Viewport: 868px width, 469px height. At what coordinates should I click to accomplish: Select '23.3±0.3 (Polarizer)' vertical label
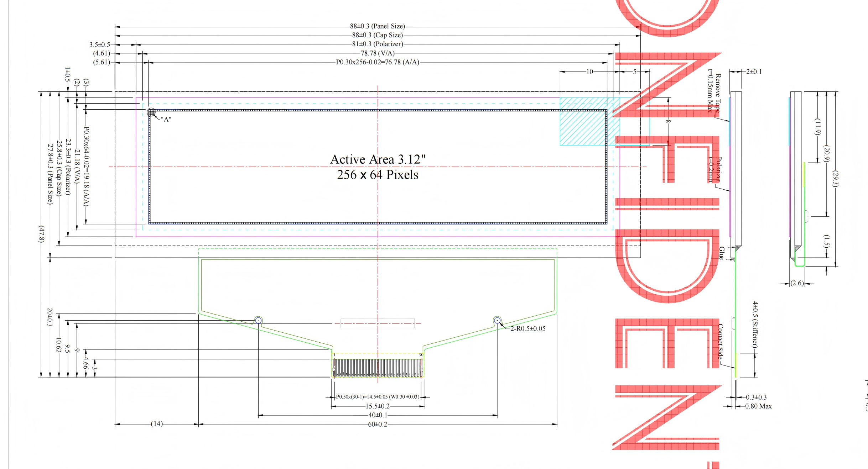68,167
